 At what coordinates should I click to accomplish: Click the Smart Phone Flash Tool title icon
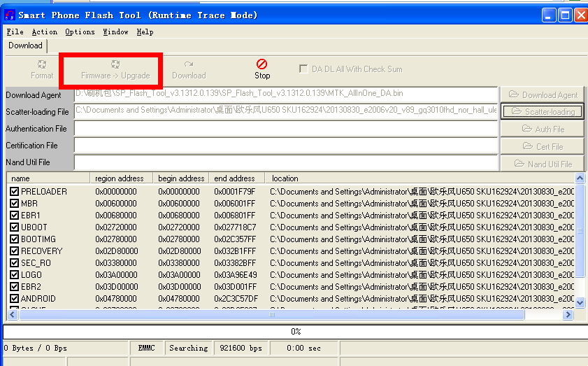pos(9,15)
